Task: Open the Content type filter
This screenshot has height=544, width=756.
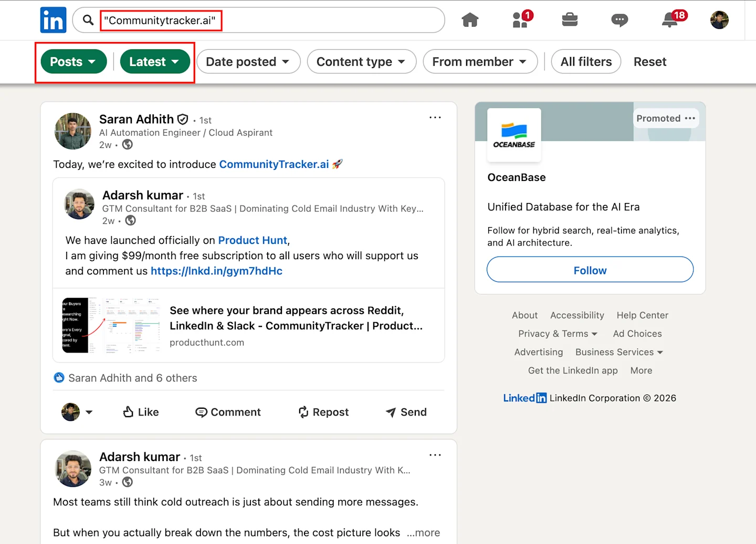Action: click(362, 62)
